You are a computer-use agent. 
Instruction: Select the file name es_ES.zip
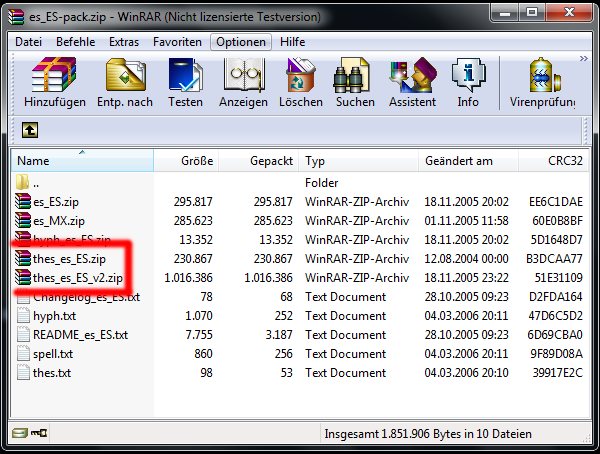click(x=56, y=202)
